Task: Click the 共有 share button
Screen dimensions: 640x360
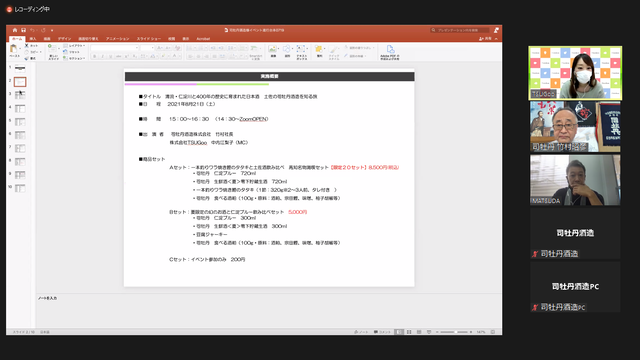Action: coord(485,39)
